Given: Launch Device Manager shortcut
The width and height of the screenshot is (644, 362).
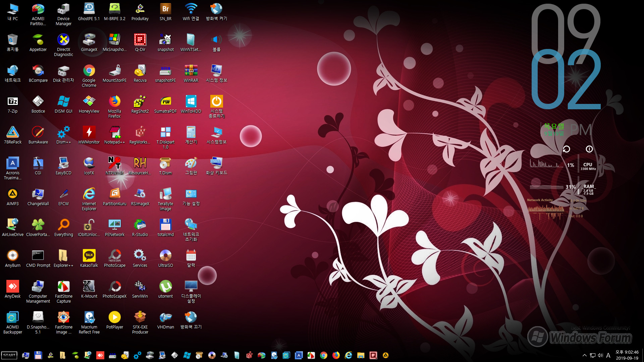Looking at the screenshot, I should tap(63, 14).
